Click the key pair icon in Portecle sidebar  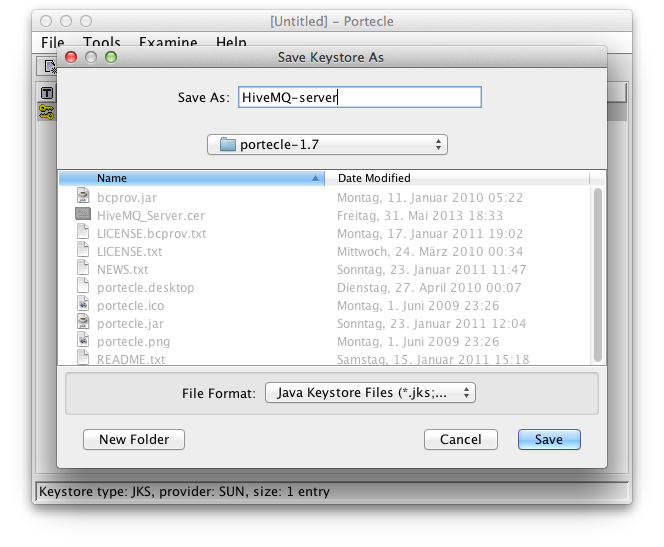tap(46, 112)
